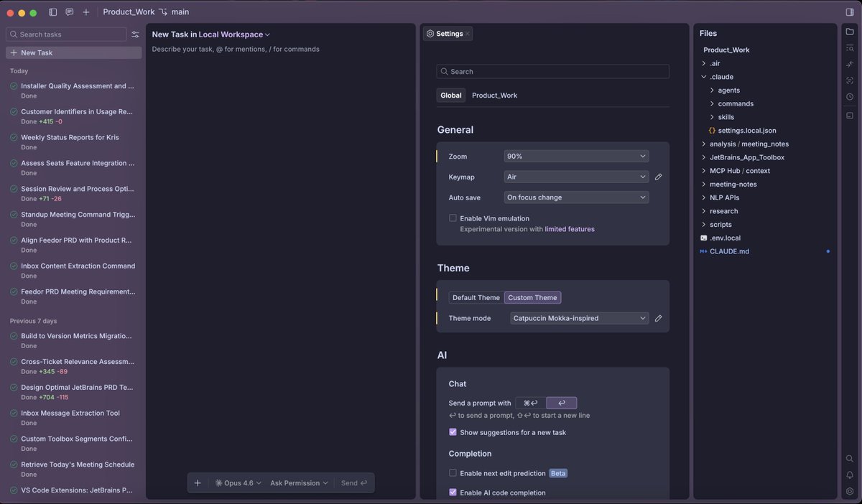
Task: Click the main branch label
Action: click(180, 12)
